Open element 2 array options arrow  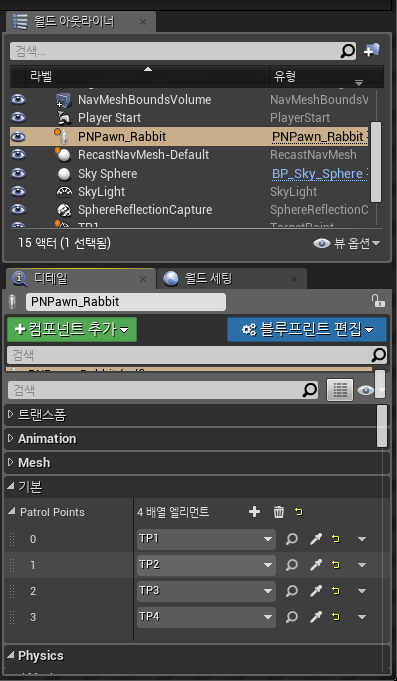[x=362, y=591]
